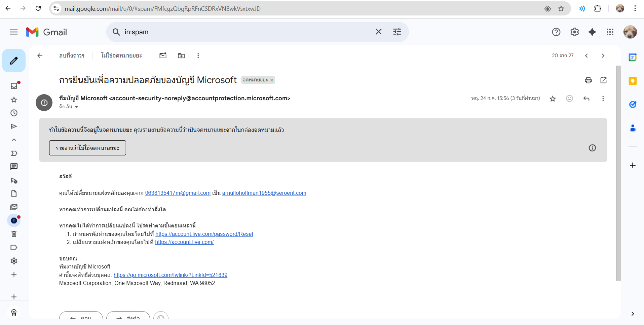Add an emoji reaction beside the star
This screenshot has width=644, height=325.
[569, 98]
